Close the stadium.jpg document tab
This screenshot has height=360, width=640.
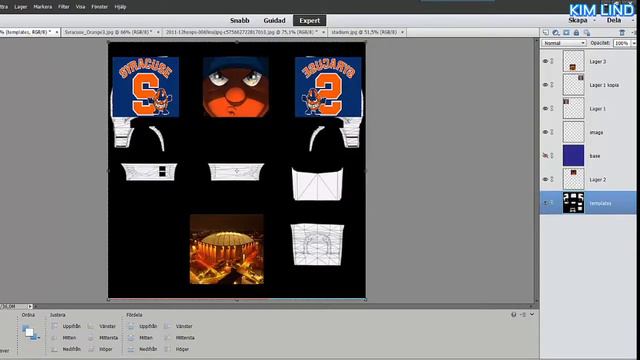click(402, 32)
